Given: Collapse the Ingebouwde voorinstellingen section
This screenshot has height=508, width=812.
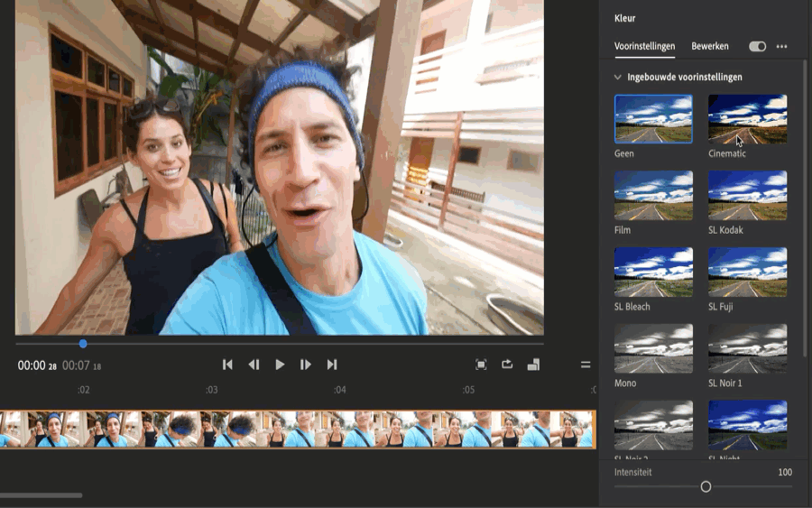Looking at the screenshot, I should click(618, 78).
